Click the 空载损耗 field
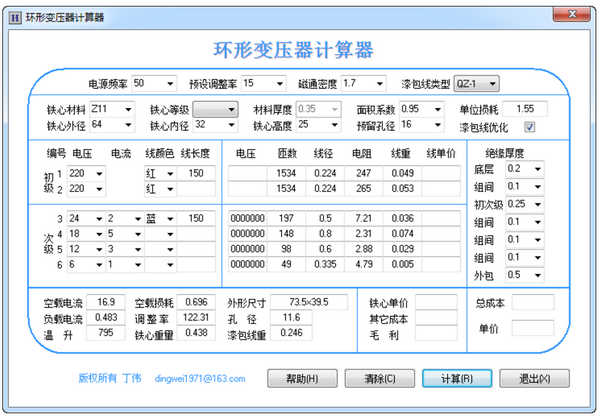The height and width of the screenshot is (417, 600). tap(196, 302)
